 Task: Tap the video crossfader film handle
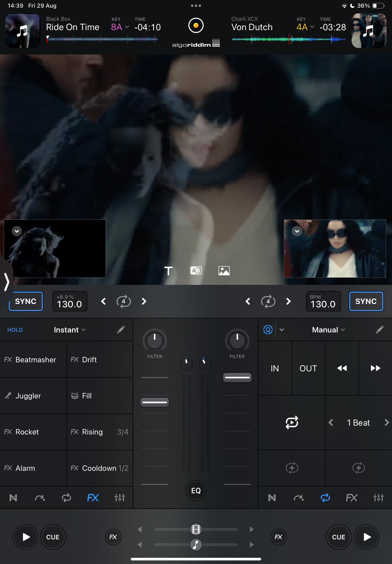(196, 529)
